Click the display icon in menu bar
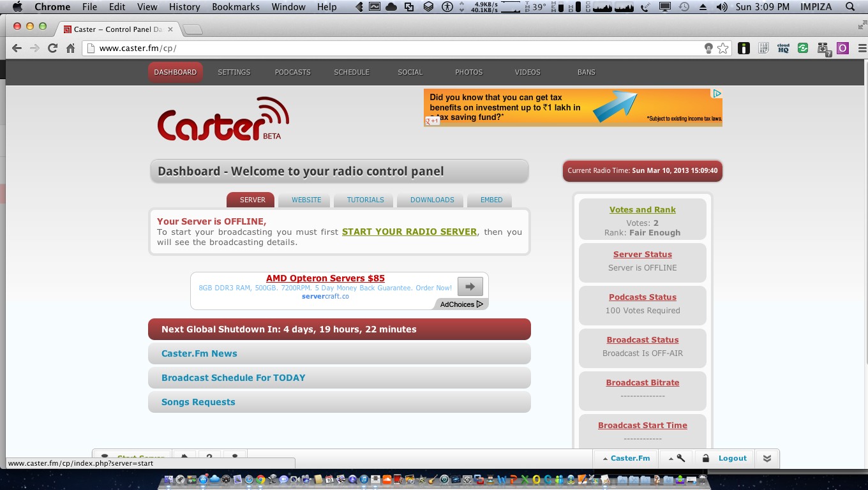Viewport: 868px width, 490px height. (665, 7)
